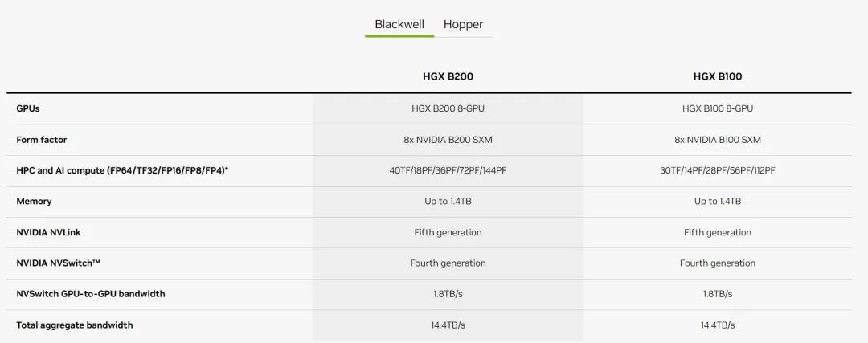This screenshot has width=868, height=343.
Task: Select Fourth generation under HGX B100
Action: point(718,263)
